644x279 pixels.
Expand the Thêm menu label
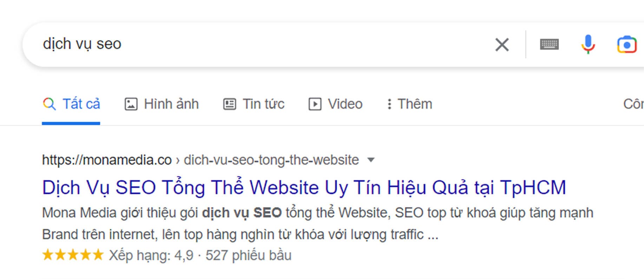(415, 104)
